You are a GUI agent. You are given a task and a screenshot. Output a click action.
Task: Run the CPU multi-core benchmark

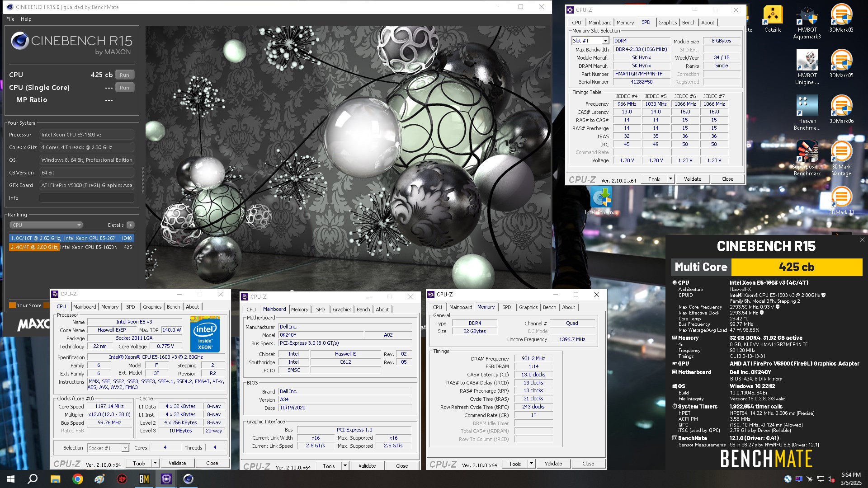(x=124, y=75)
